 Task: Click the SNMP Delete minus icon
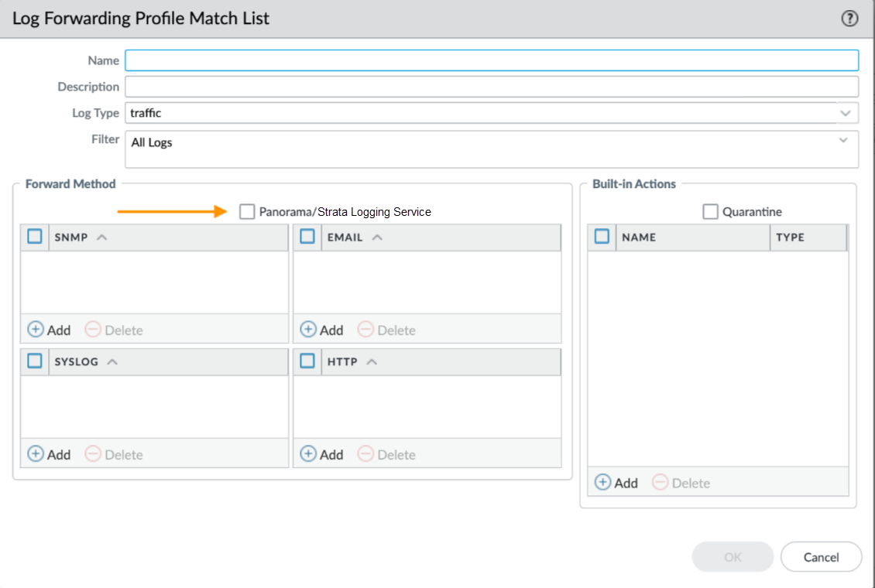(x=93, y=330)
